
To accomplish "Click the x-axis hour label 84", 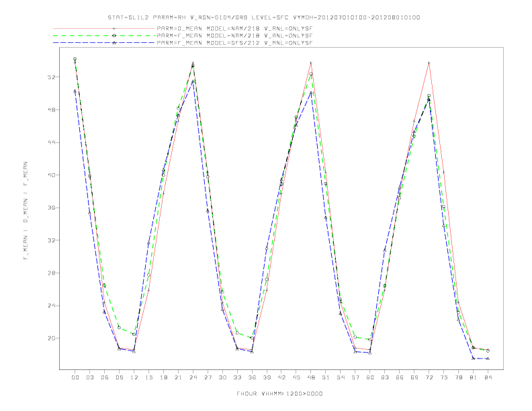I will 488,377.
